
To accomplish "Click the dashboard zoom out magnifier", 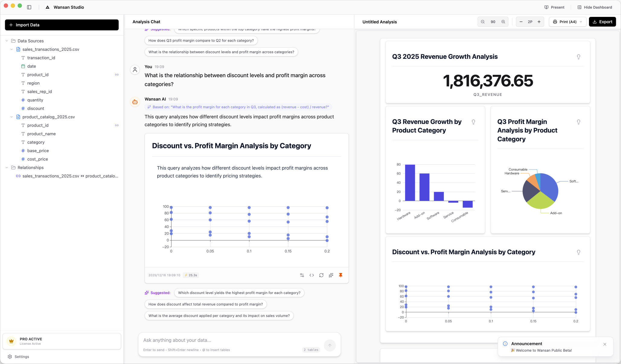I will tap(483, 22).
